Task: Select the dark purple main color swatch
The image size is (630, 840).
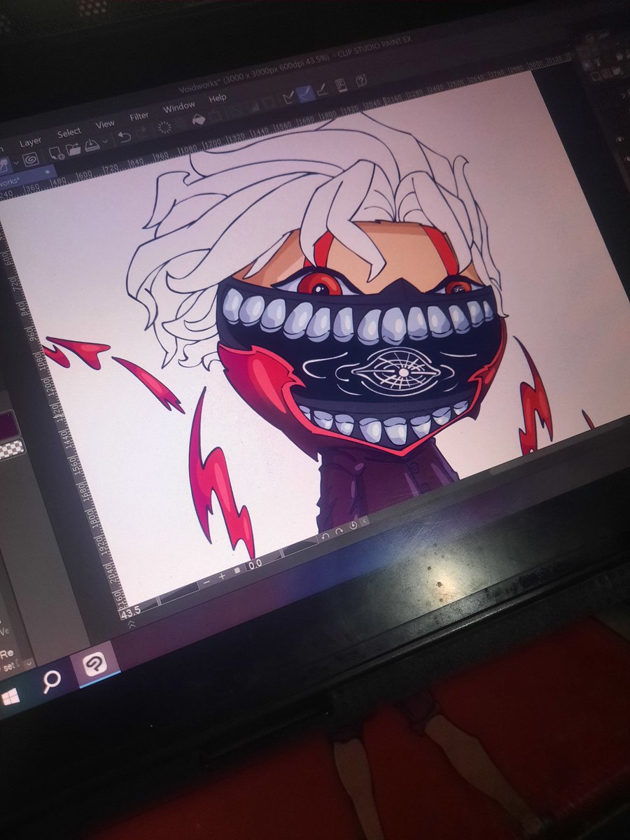Action: 8,426
